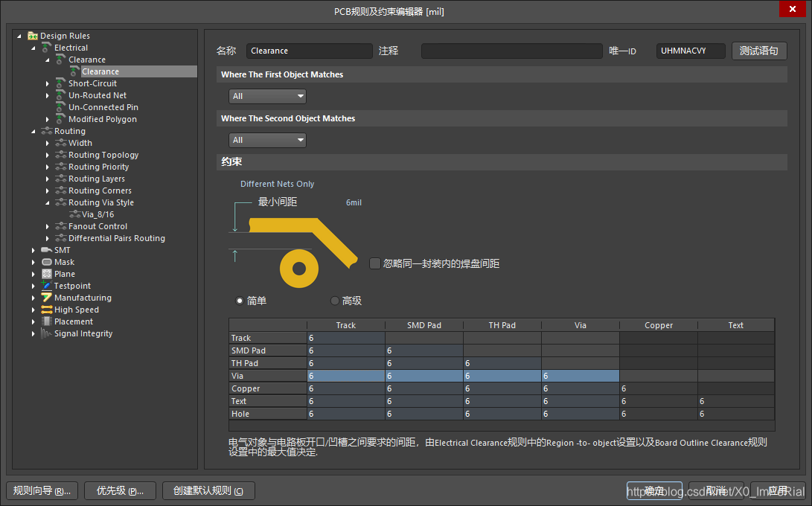812x506 pixels.
Task: Click the Width rule icon
Action: click(60, 143)
